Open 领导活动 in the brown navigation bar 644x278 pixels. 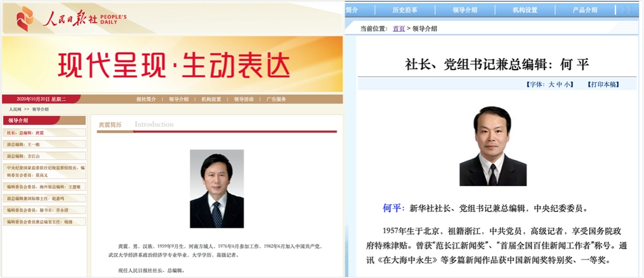pos(244,99)
